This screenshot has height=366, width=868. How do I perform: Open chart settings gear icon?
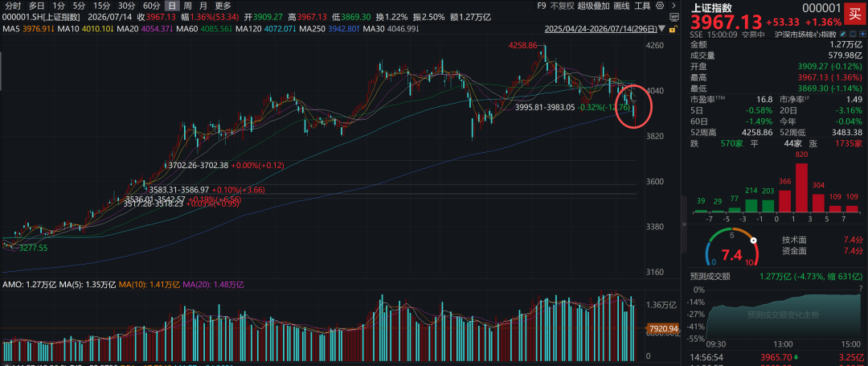coord(660,6)
